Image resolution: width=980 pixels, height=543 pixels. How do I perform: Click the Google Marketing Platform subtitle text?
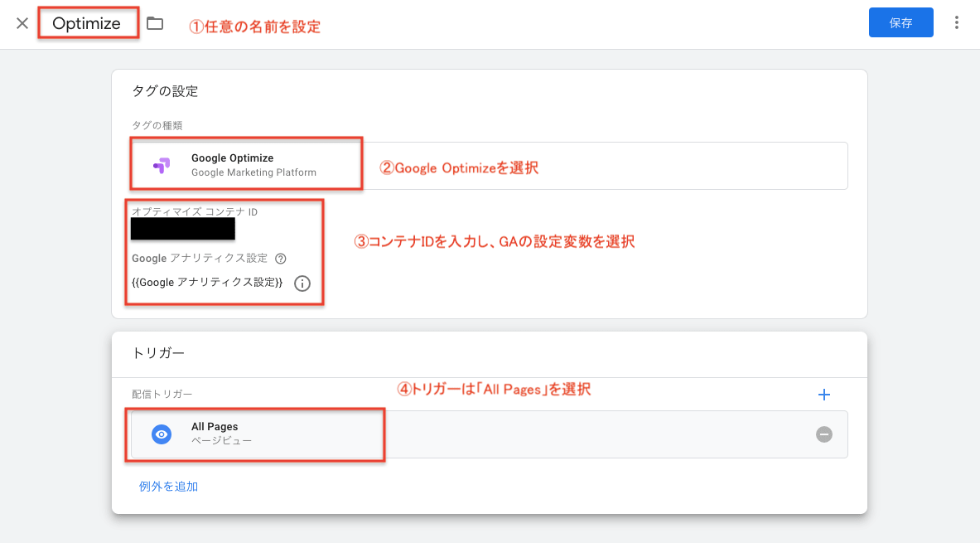point(253,172)
